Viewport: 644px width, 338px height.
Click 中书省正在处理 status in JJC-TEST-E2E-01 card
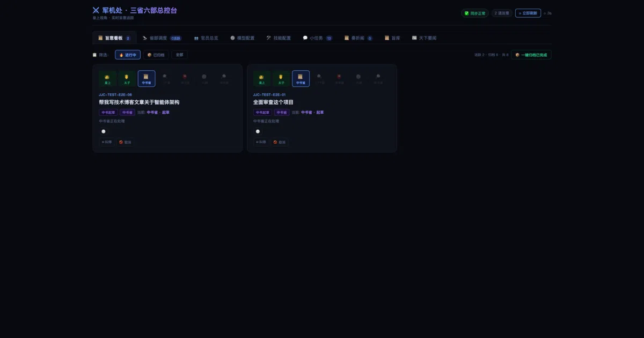pos(266,121)
